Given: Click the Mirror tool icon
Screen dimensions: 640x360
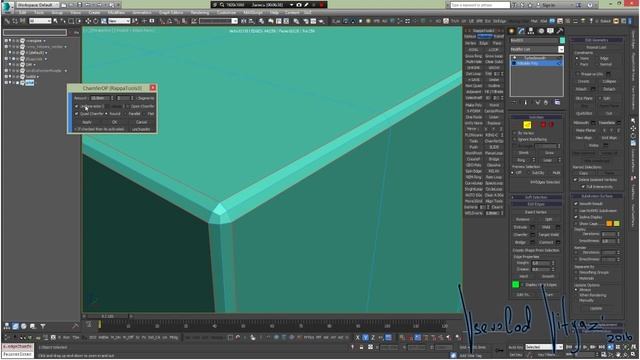Looking at the screenshot, I should 243,20.
